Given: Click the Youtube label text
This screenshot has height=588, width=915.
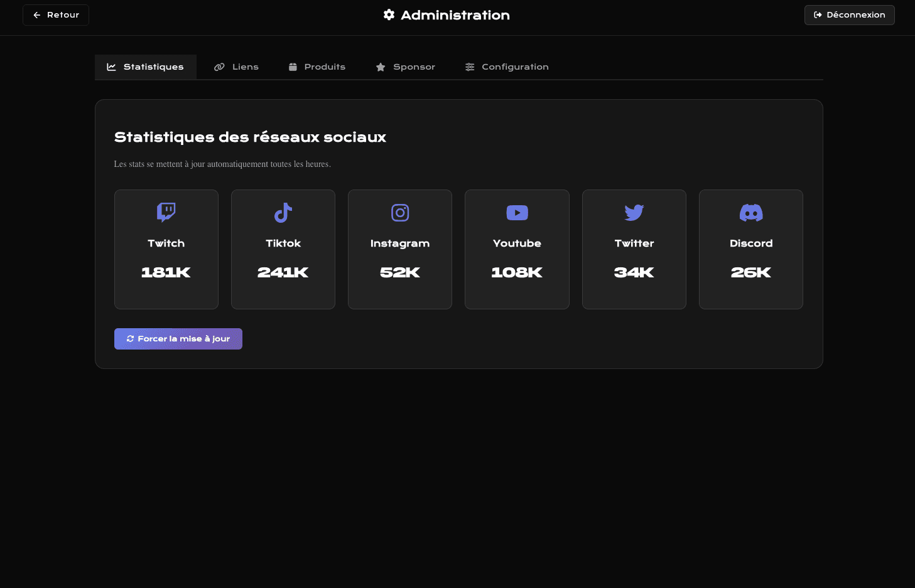Looking at the screenshot, I should tap(517, 243).
